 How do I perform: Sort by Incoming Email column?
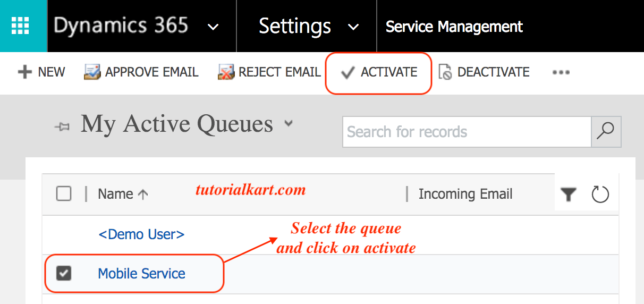(x=465, y=194)
